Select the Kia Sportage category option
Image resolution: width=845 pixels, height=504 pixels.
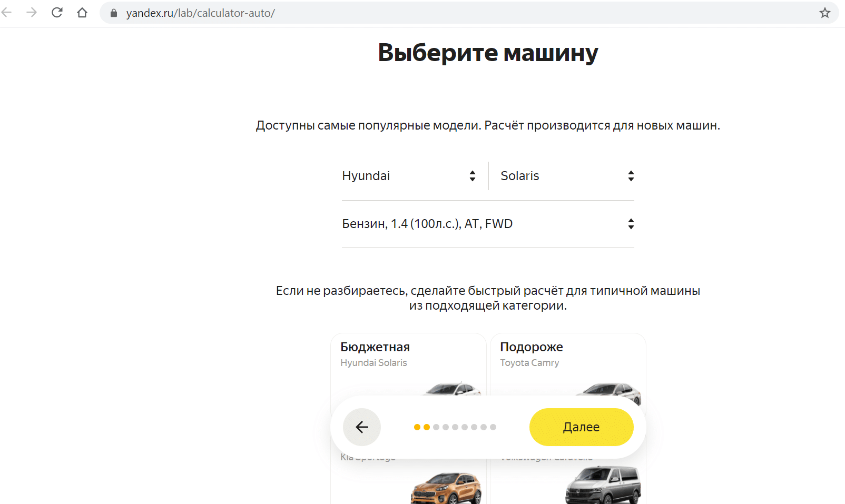pyautogui.click(x=368, y=457)
